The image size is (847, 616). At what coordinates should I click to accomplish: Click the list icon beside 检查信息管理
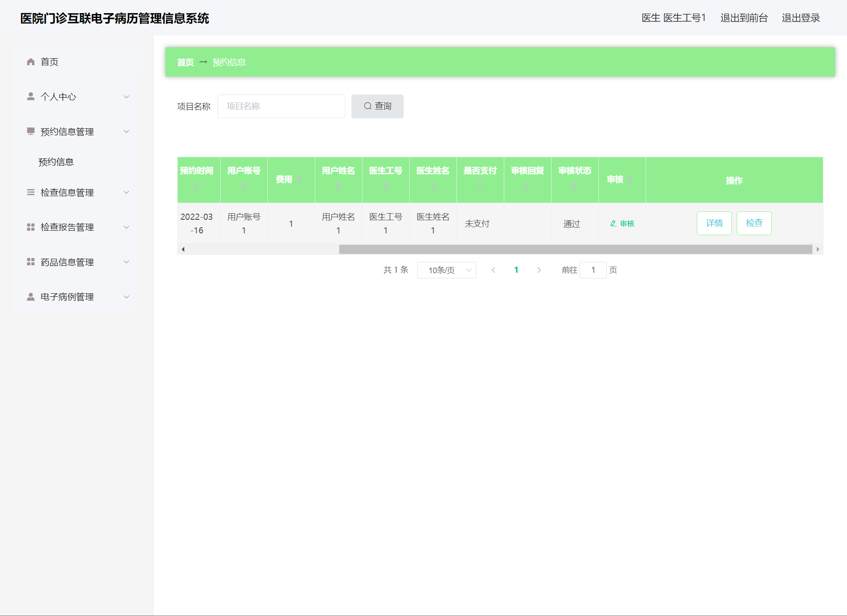coord(31,192)
